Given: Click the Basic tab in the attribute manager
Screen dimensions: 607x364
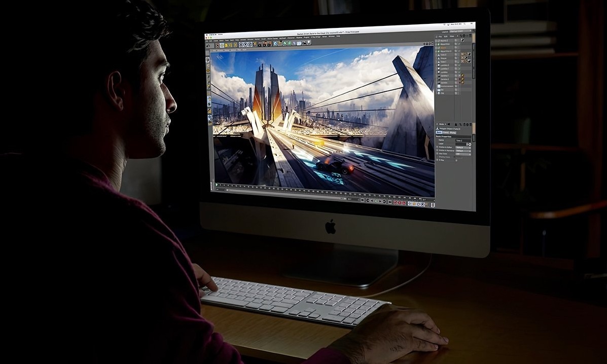Looking at the screenshot, I should coord(440,132).
